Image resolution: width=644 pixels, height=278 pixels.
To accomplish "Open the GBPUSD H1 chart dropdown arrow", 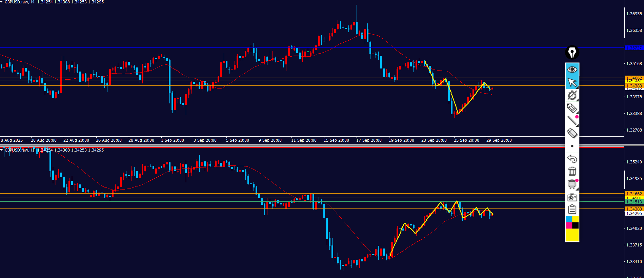I will pyautogui.click(x=2, y=150).
